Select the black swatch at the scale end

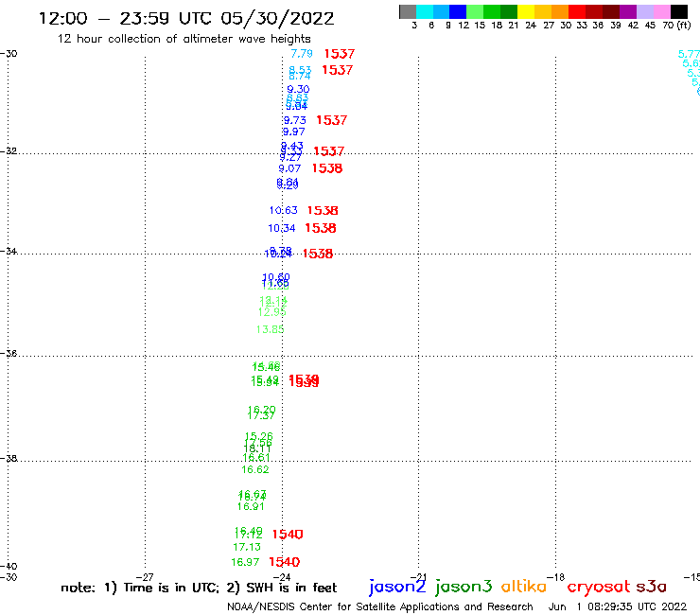678,11
